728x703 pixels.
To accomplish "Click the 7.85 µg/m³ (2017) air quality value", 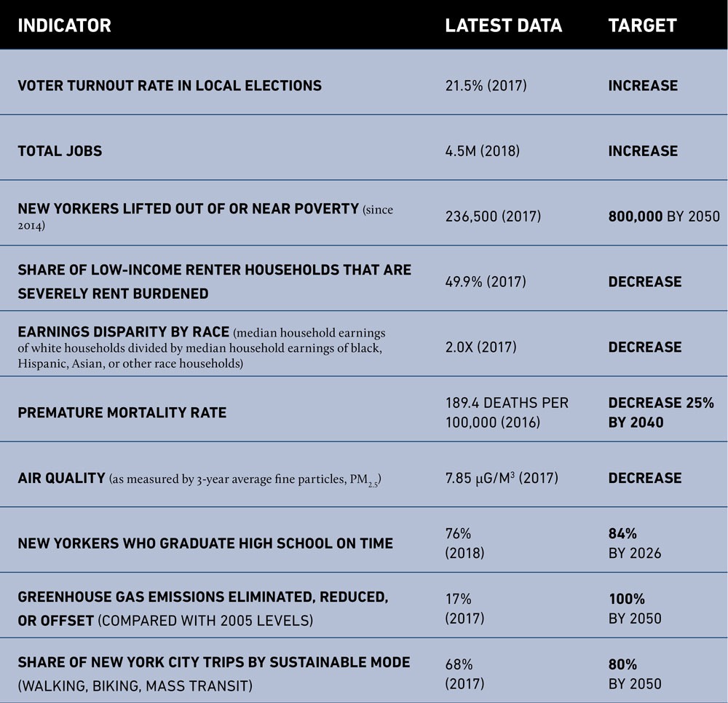I will click(x=501, y=479).
